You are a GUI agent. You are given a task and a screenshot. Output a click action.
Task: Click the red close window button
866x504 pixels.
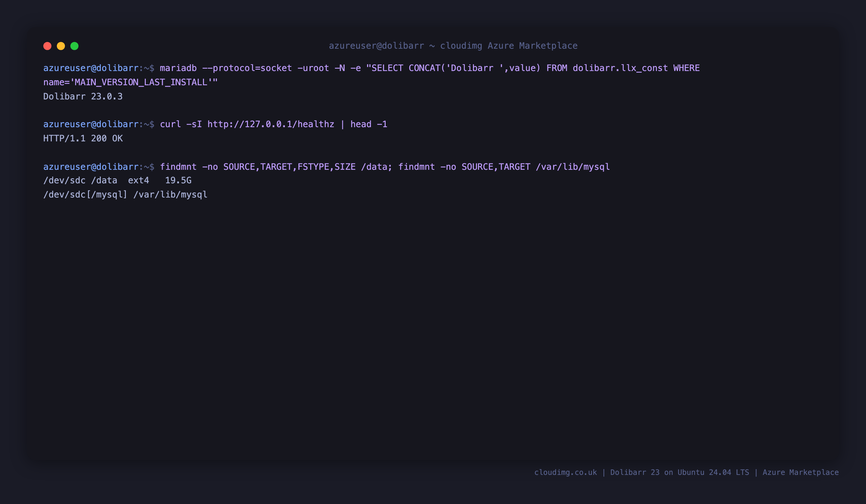47,46
